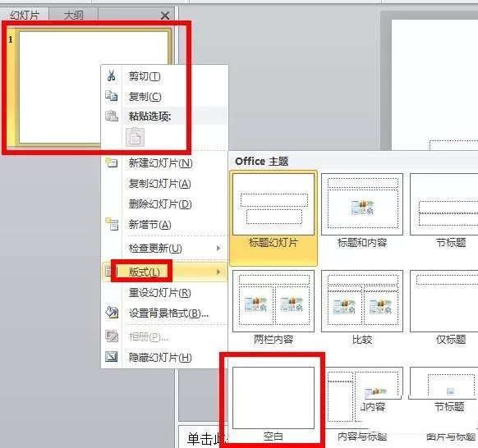Click the Copy icon in context menu
Image resolution: width=478 pixels, height=448 pixels.
tap(111, 96)
